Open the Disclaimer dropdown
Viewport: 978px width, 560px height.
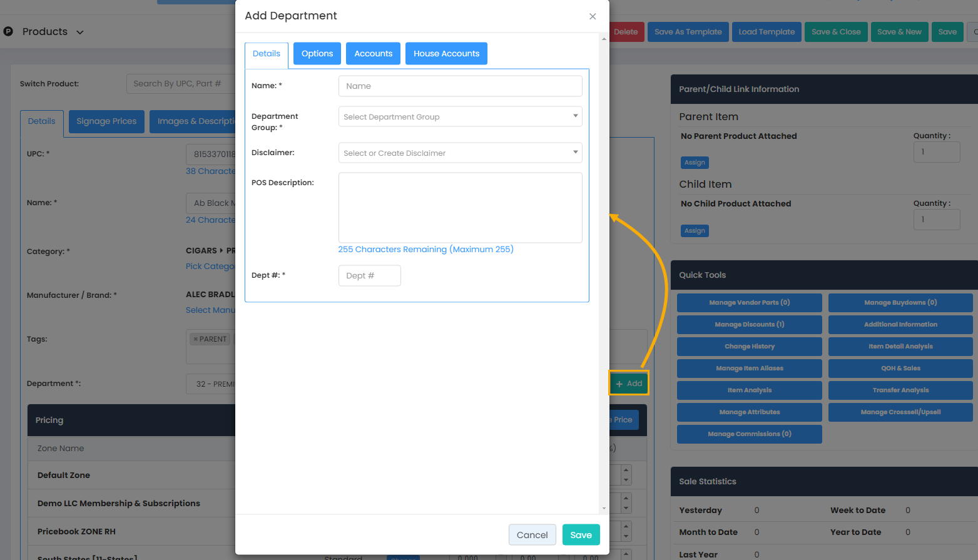tap(460, 153)
